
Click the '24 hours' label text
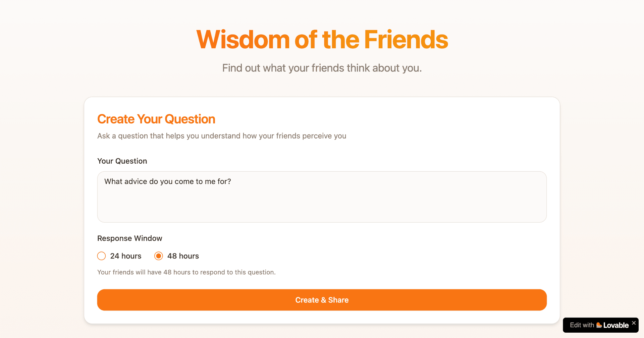126,256
